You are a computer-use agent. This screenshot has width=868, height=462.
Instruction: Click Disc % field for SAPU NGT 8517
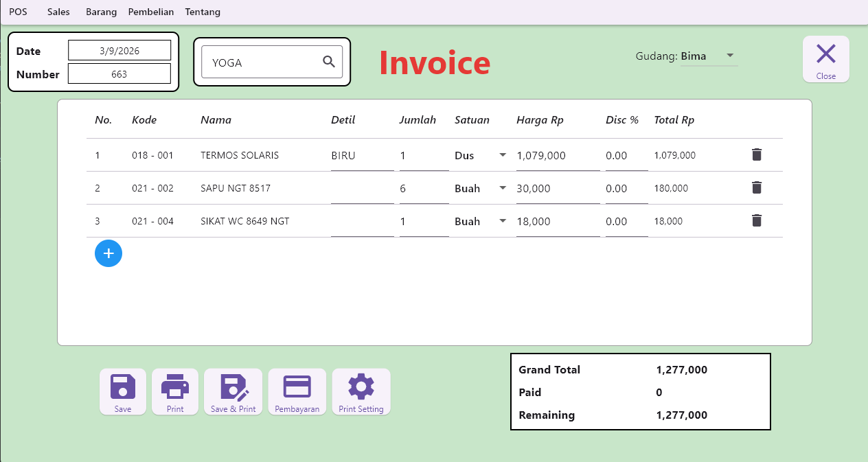[x=627, y=189]
